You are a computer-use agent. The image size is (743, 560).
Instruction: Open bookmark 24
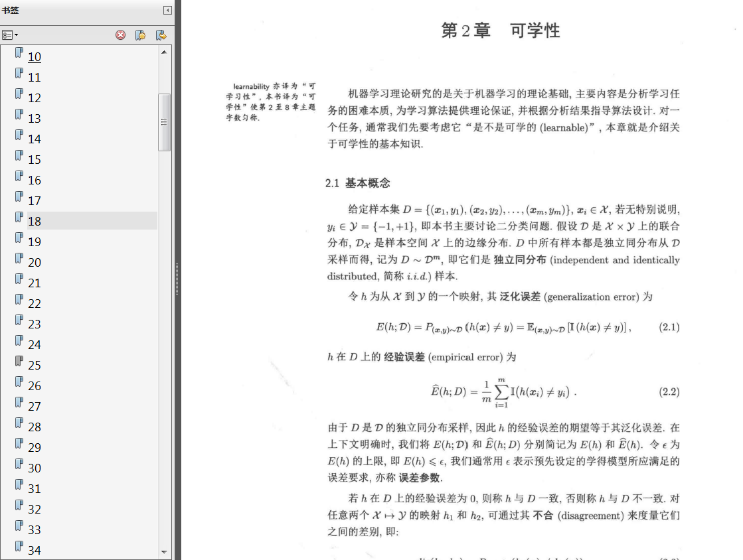point(34,344)
